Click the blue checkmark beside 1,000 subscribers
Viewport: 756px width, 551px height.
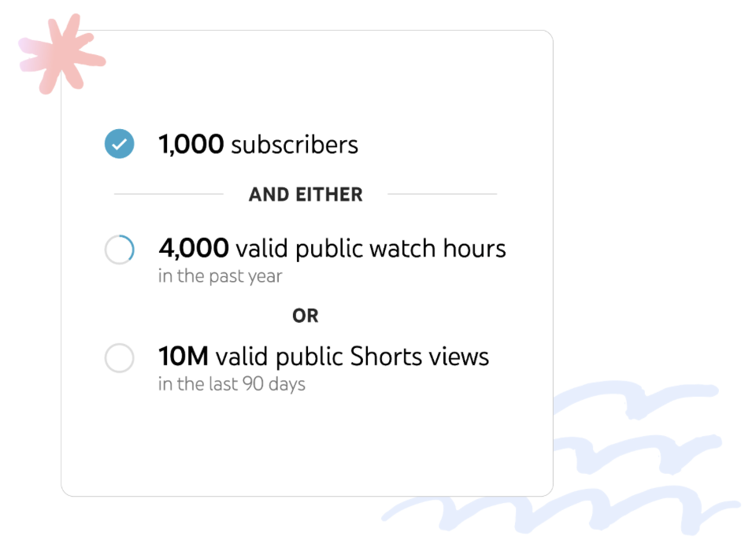click(120, 145)
